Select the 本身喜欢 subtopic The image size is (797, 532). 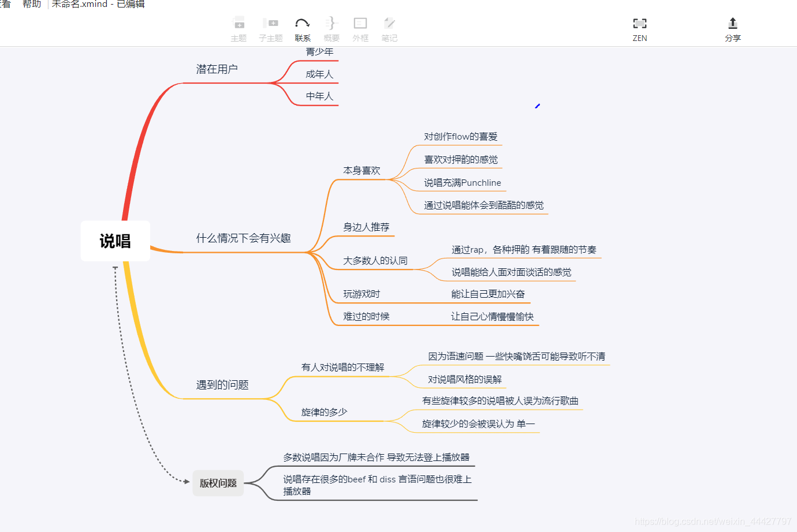pos(362,171)
